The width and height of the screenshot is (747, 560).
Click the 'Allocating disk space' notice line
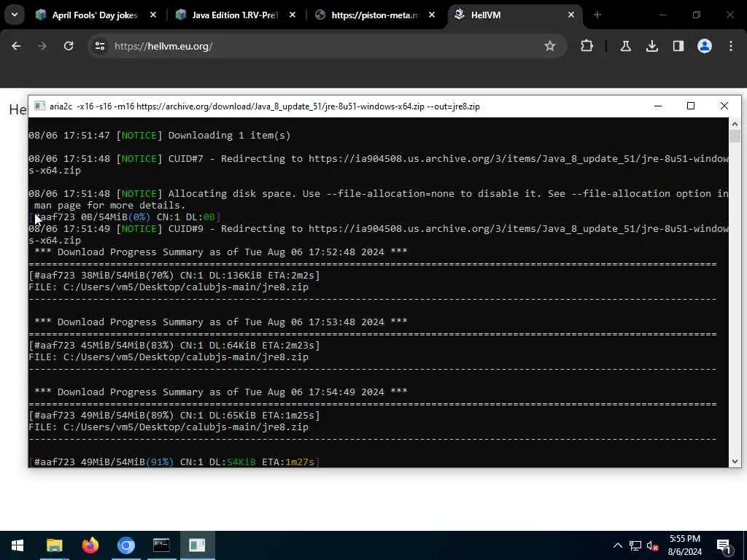point(379,200)
